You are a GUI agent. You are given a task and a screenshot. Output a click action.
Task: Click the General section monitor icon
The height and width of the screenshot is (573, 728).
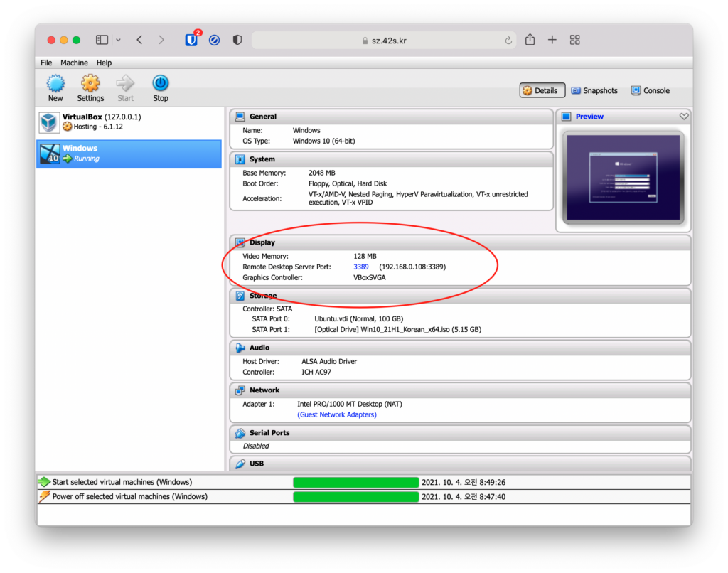(240, 117)
